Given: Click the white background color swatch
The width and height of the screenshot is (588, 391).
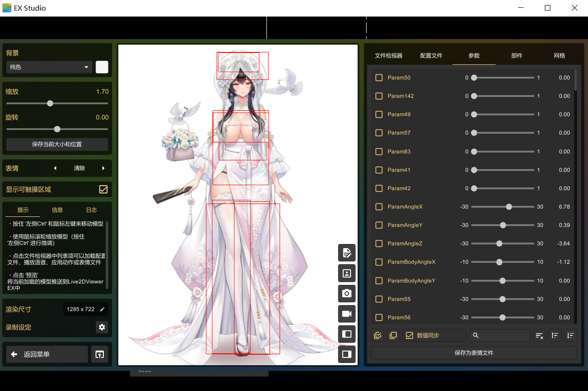Looking at the screenshot, I should tap(102, 67).
